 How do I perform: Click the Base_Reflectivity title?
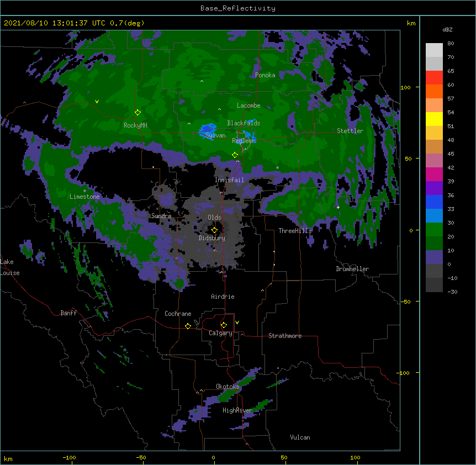tap(238, 8)
